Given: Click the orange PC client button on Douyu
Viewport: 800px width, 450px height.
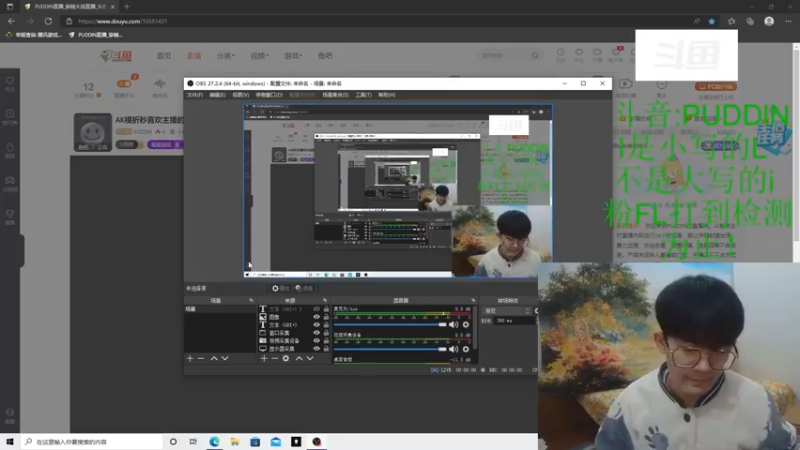Looking at the screenshot, I should [715, 87].
